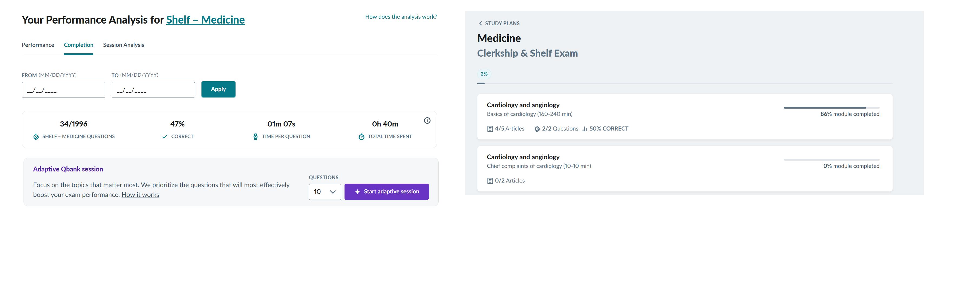Click the checkmark icon beside Correct
980x299 pixels.
pos(164,137)
